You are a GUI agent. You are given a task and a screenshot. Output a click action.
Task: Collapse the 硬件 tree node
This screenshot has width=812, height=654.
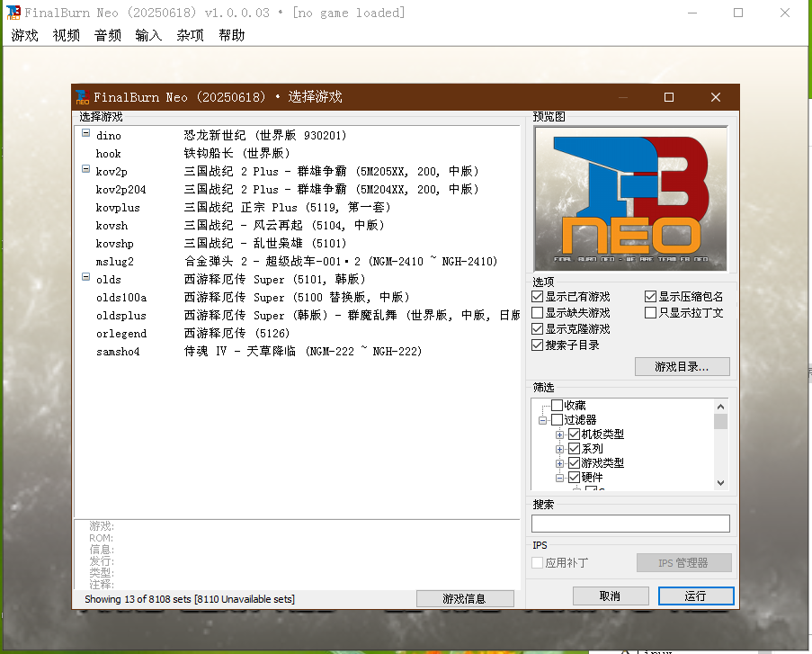(x=560, y=478)
